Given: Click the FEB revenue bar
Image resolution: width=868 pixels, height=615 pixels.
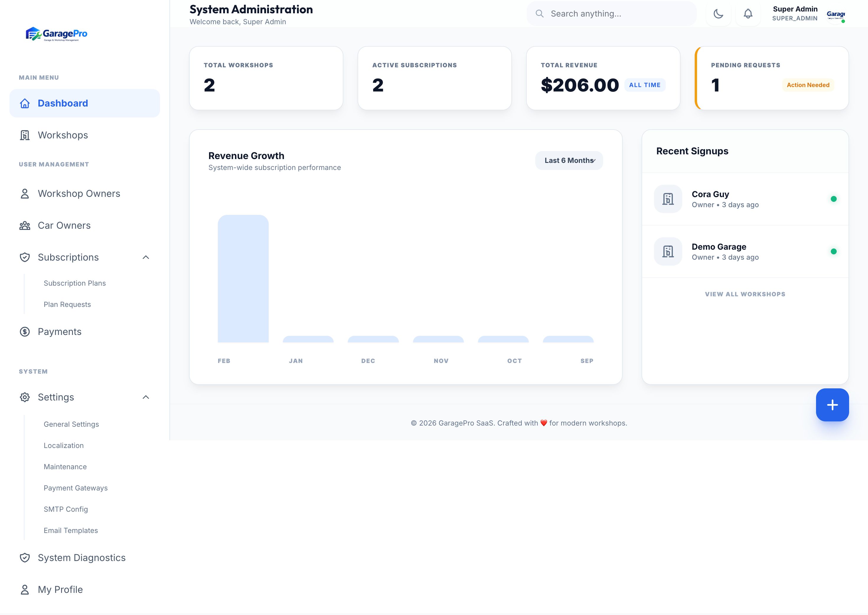Looking at the screenshot, I should pyautogui.click(x=243, y=279).
